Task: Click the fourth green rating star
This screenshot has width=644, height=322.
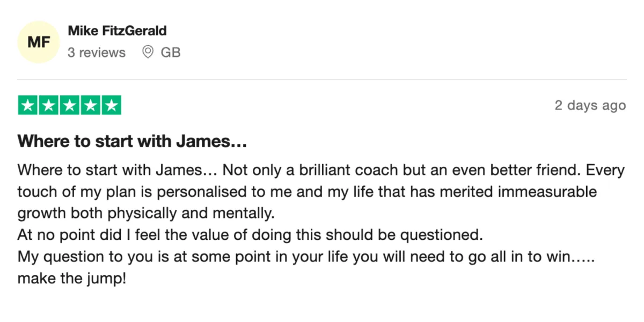Action: click(90, 105)
